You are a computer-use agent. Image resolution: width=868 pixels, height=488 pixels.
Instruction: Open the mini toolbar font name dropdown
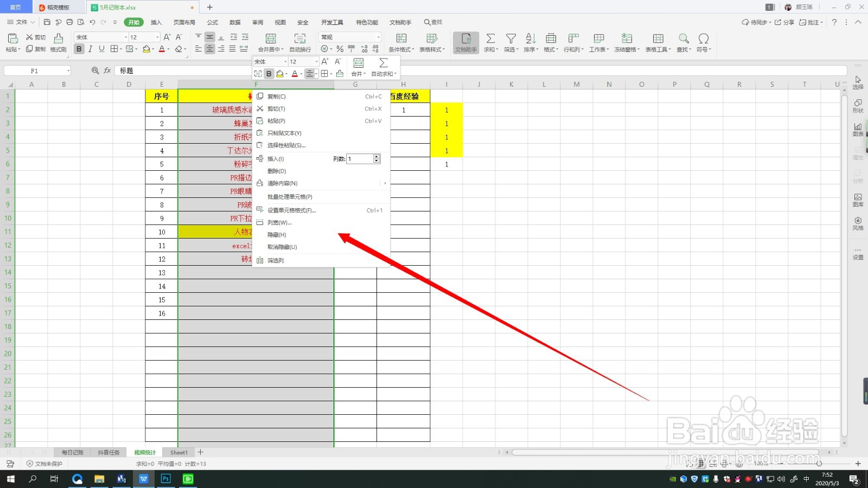285,62
